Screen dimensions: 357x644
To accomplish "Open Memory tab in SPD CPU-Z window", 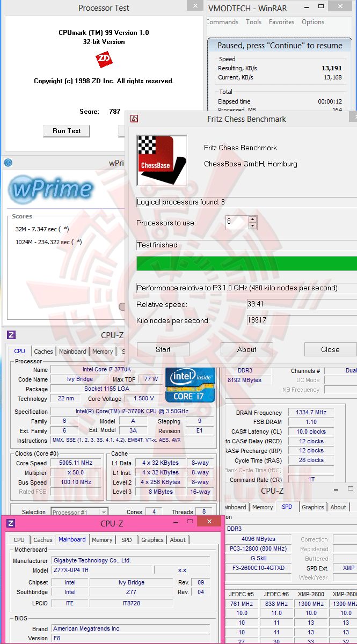I will (263, 507).
